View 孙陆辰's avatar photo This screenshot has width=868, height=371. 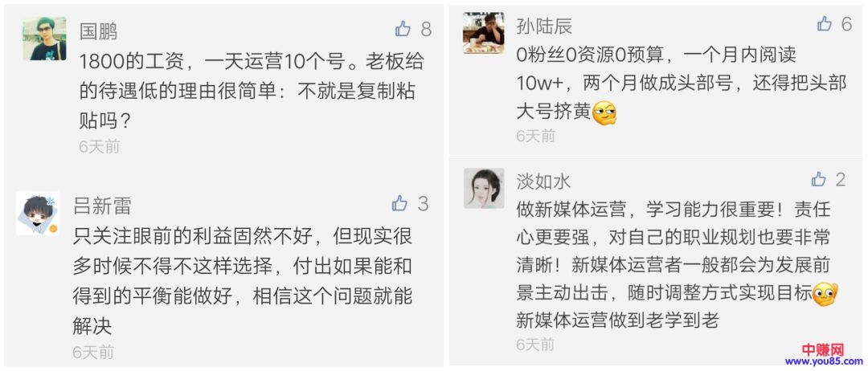click(484, 33)
